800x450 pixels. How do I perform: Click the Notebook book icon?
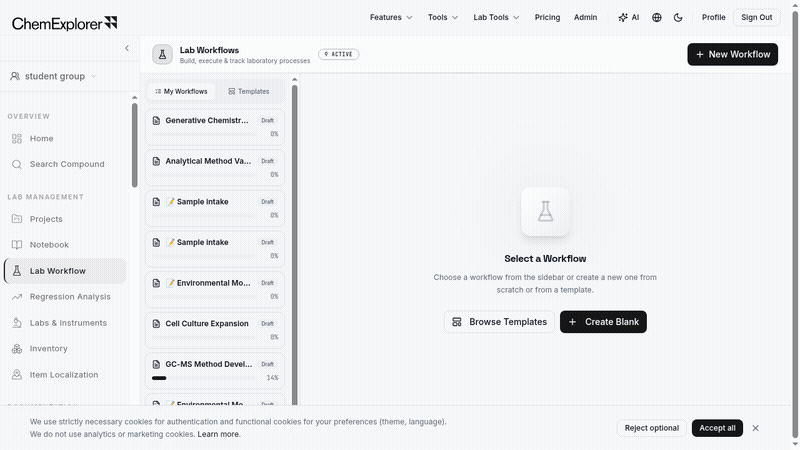pyautogui.click(x=17, y=245)
